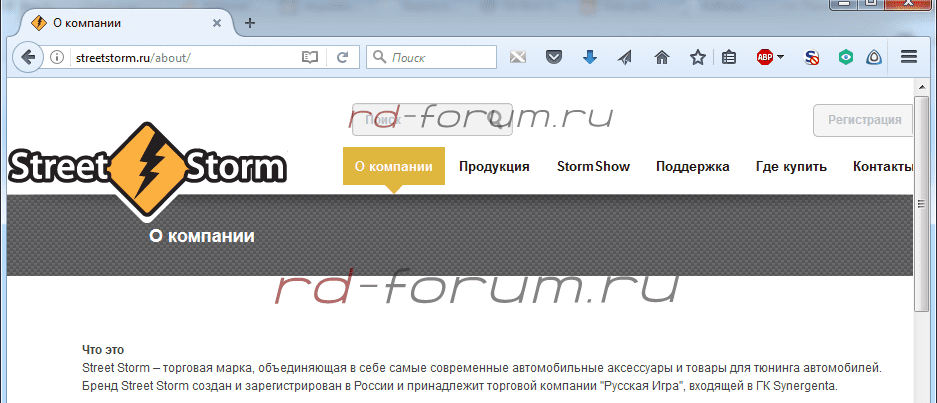Click the magnifier icon in browser search box
937x403 pixels.
tap(379, 57)
